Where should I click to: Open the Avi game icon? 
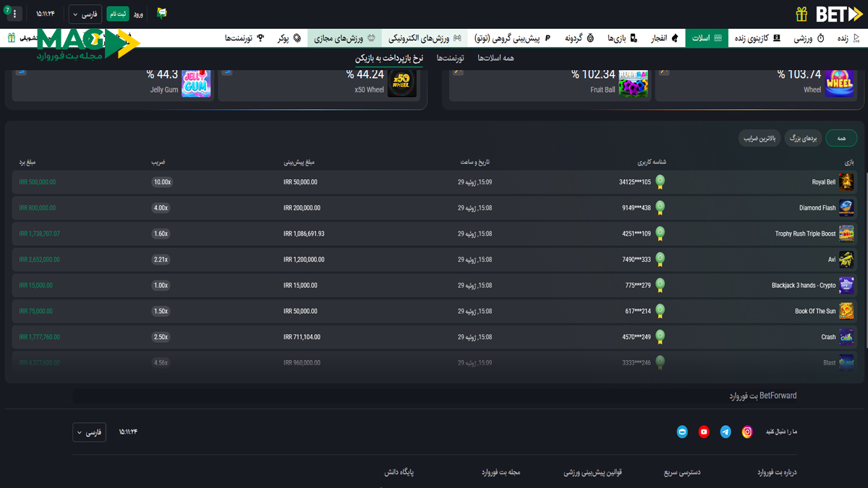point(846,260)
